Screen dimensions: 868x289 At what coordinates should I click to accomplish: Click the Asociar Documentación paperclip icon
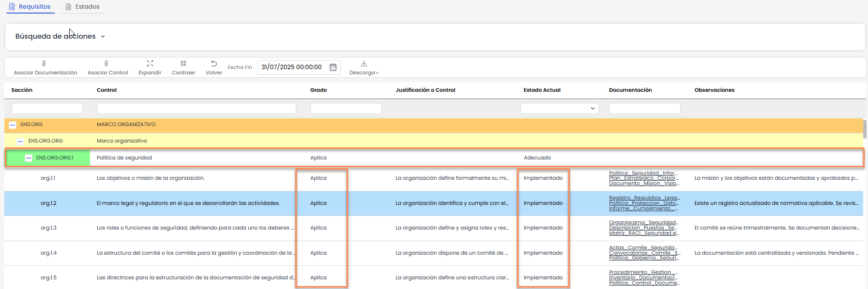click(44, 63)
